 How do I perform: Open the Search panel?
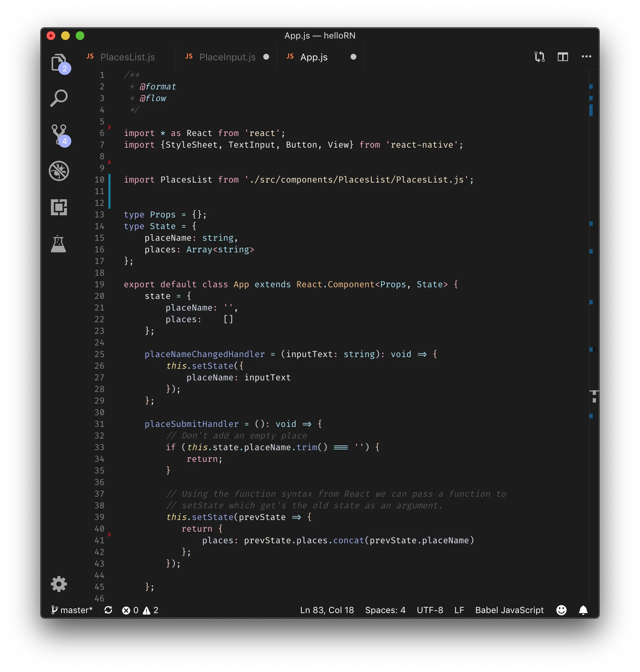point(59,98)
